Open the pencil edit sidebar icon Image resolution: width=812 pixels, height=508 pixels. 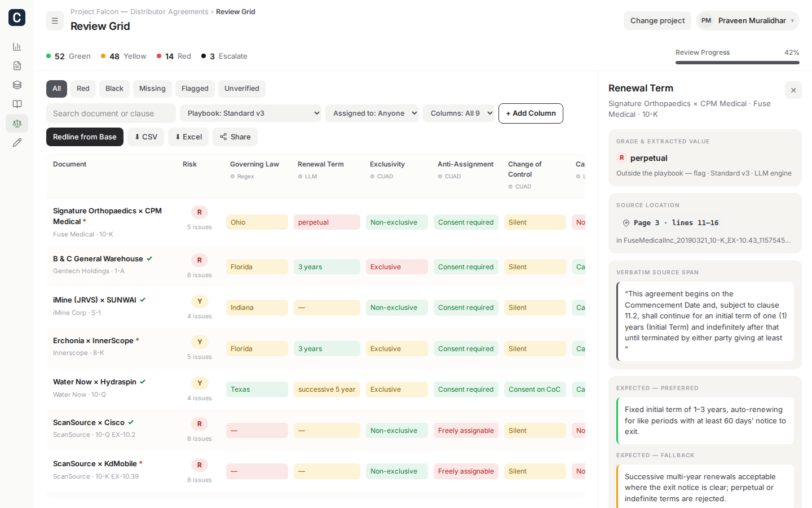[17, 143]
